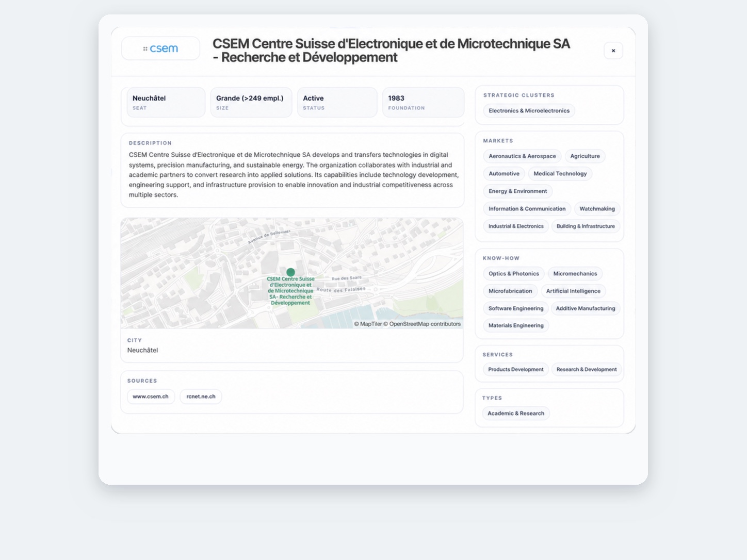The image size is (747, 560).
Task: Close the CSEM company detail dialog
Action: pyautogui.click(x=613, y=51)
